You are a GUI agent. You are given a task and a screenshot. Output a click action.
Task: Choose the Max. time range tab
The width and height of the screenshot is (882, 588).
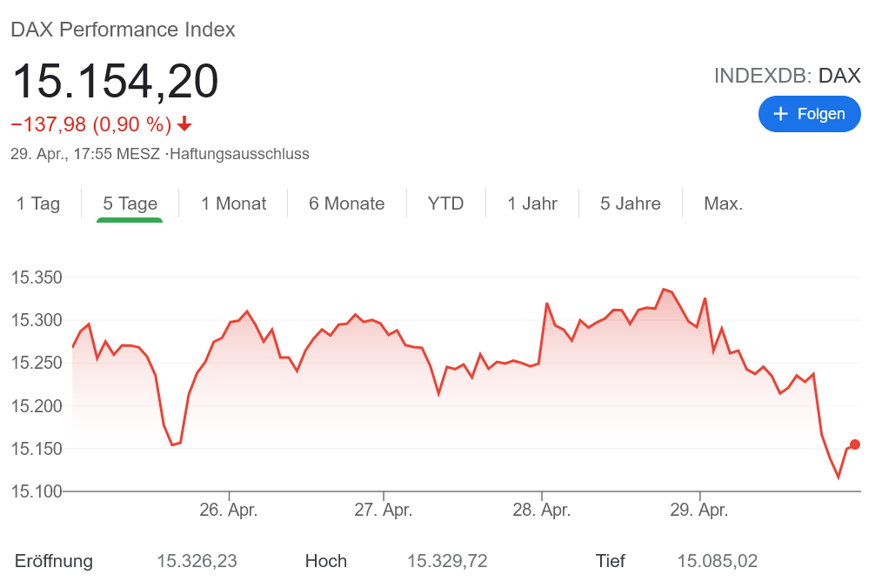(x=723, y=204)
